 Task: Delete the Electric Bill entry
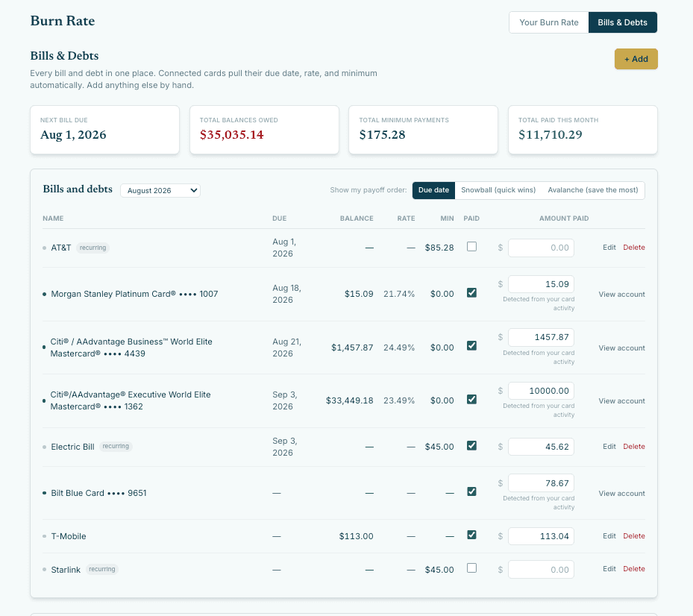(x=634, y=447)
